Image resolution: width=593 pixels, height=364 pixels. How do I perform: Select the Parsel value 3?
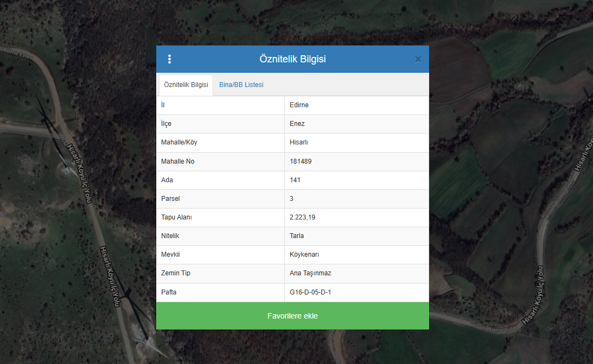tap(292, 199)
